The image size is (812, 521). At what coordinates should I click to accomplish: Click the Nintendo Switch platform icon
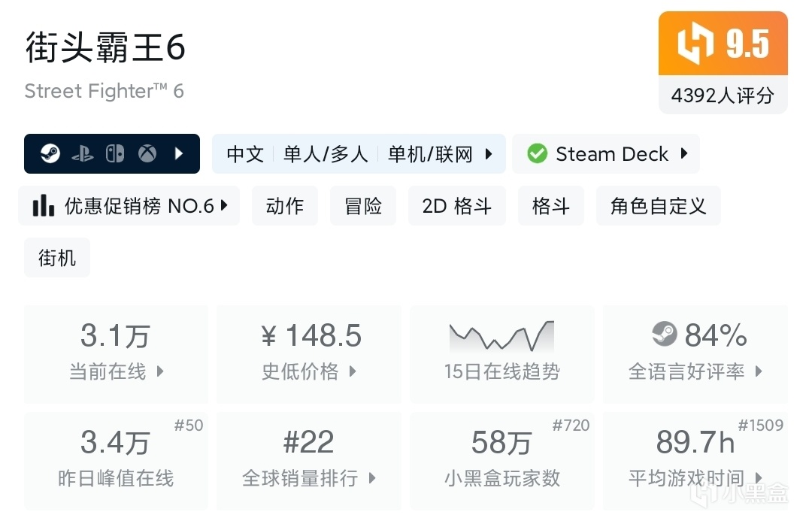click(x=115, y=154)
